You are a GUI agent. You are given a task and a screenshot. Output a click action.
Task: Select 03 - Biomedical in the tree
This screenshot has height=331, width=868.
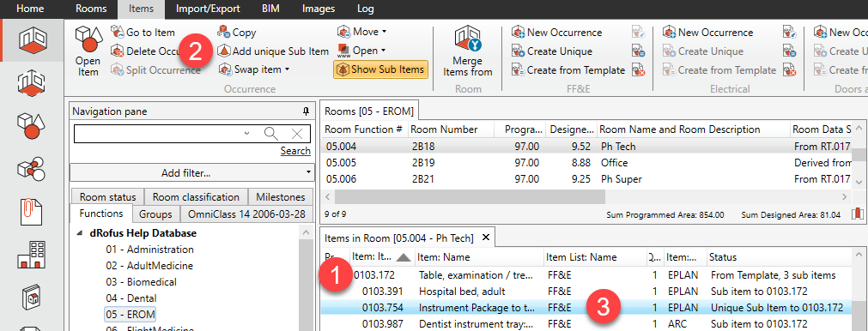[x=141, y=282]
